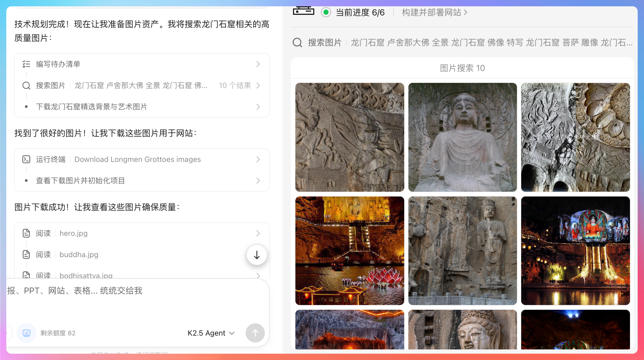Click the todo checklist icon
The width and height of the screenshot is (644, 360).
click(x=26, y=64)
